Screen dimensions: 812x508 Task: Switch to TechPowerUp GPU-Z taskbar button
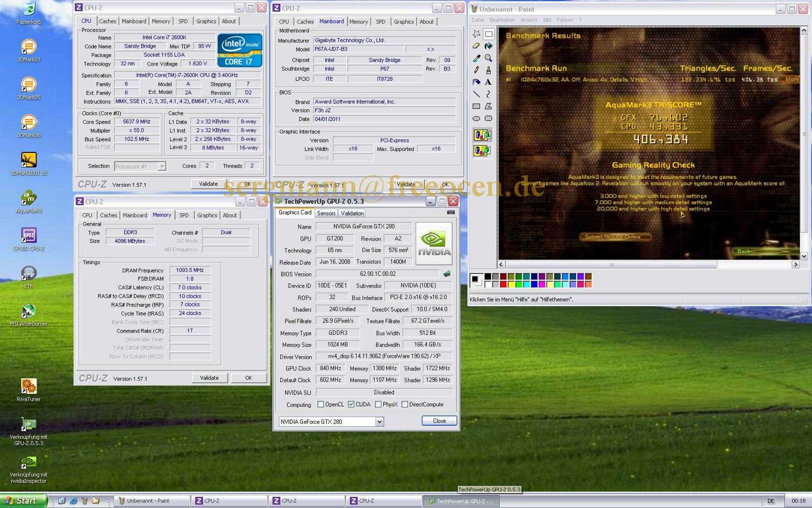click(461, 501)
